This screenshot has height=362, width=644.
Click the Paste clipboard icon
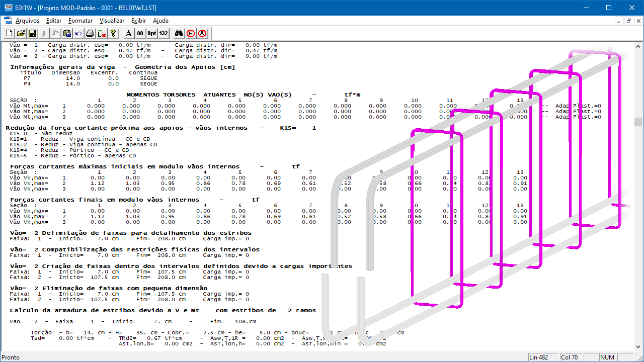[x=67, y=33]
